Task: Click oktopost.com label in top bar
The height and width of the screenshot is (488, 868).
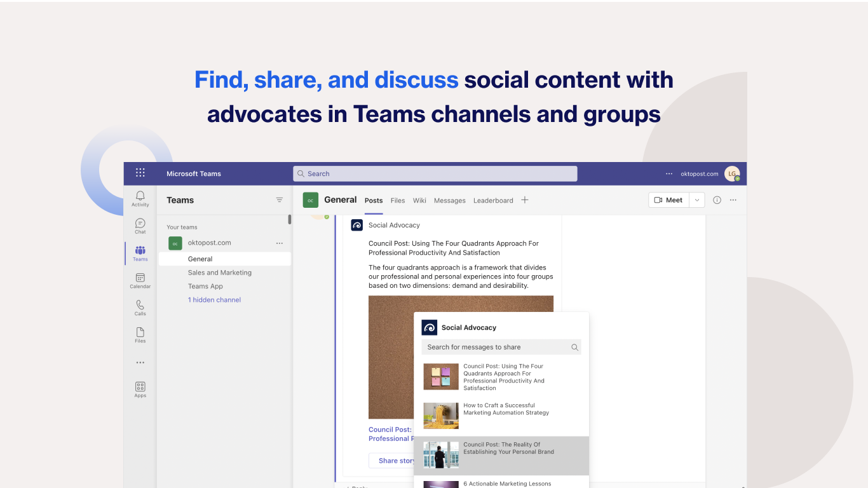Action: click(x=700, y=173)
